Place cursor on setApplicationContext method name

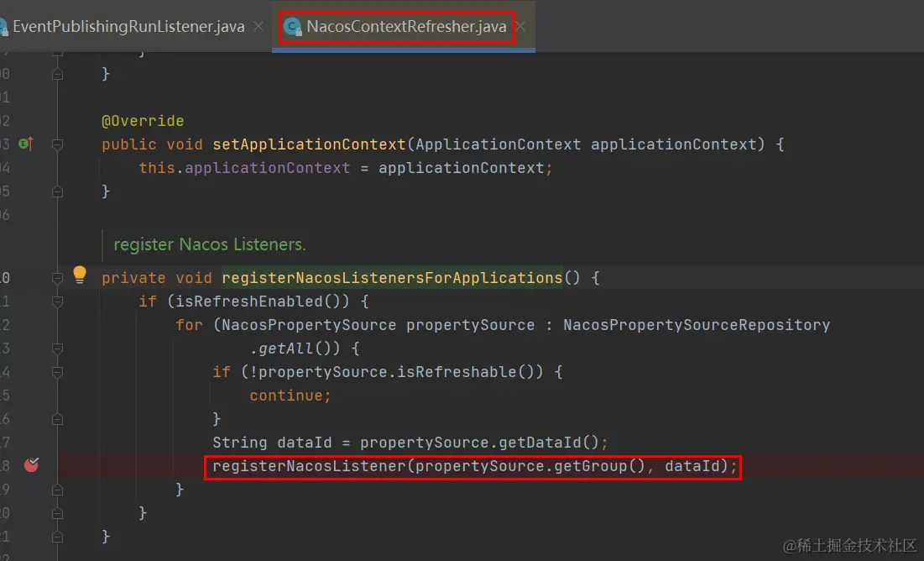point(310,144)
